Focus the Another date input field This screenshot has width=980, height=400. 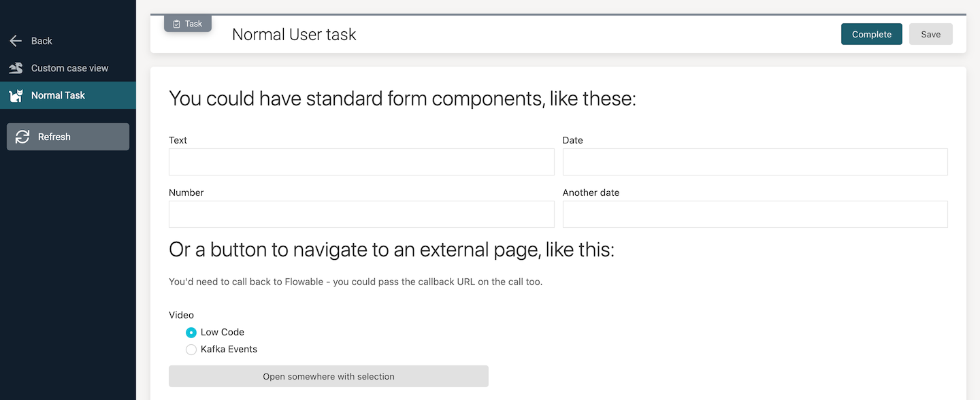[755, 214]
